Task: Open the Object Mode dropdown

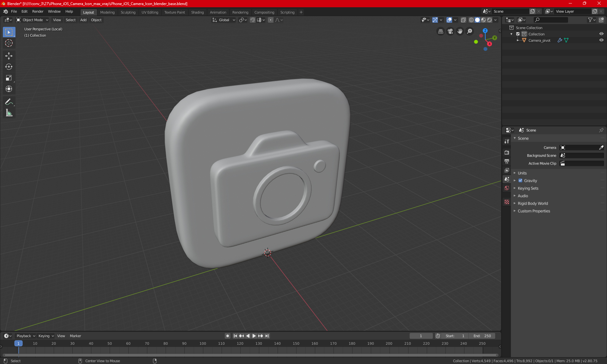Action: [32, 20]
